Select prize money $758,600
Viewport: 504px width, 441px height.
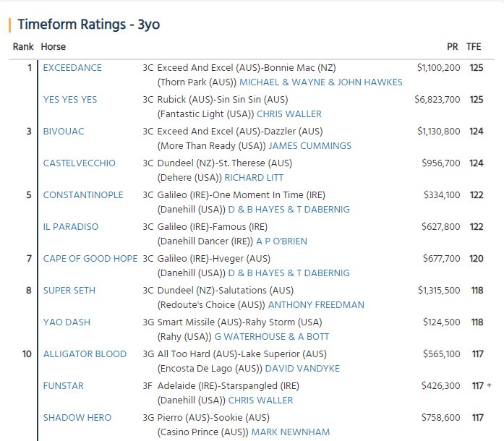441,418
